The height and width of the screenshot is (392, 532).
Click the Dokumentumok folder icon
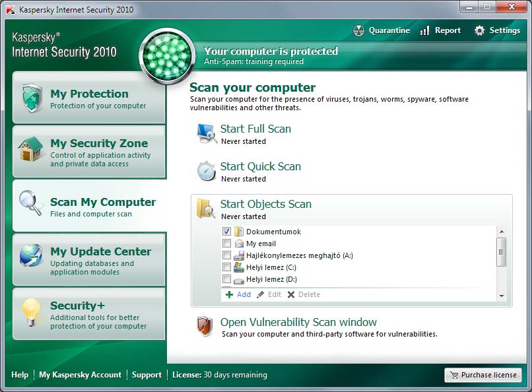tap(239, 232)
